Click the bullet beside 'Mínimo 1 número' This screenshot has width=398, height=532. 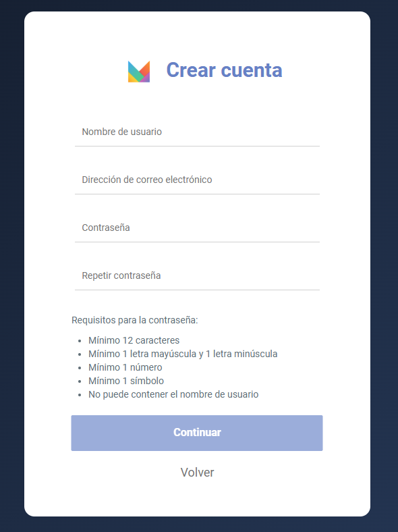(80, 368)
